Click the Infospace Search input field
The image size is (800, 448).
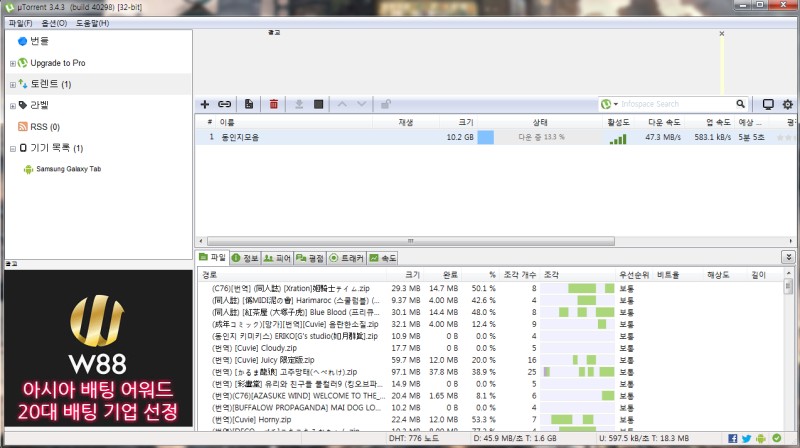[675, 104]
